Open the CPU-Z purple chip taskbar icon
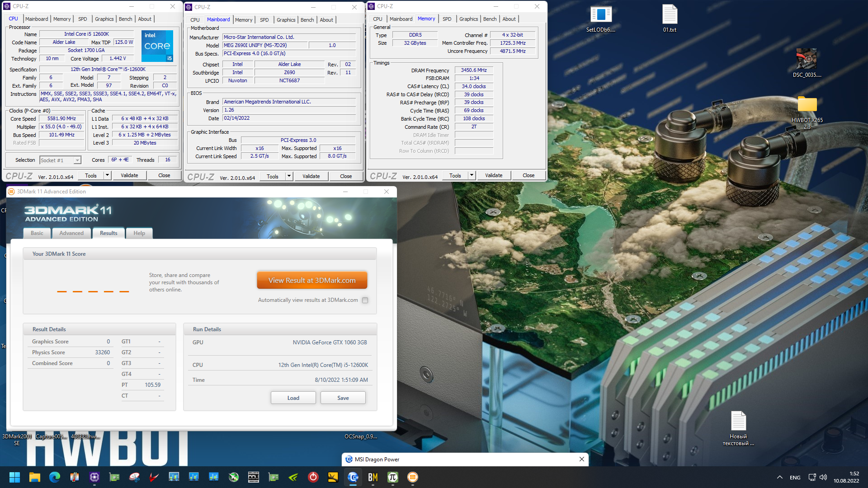The image size is (868, 488). pyautogui.click(x=94, y=477)
